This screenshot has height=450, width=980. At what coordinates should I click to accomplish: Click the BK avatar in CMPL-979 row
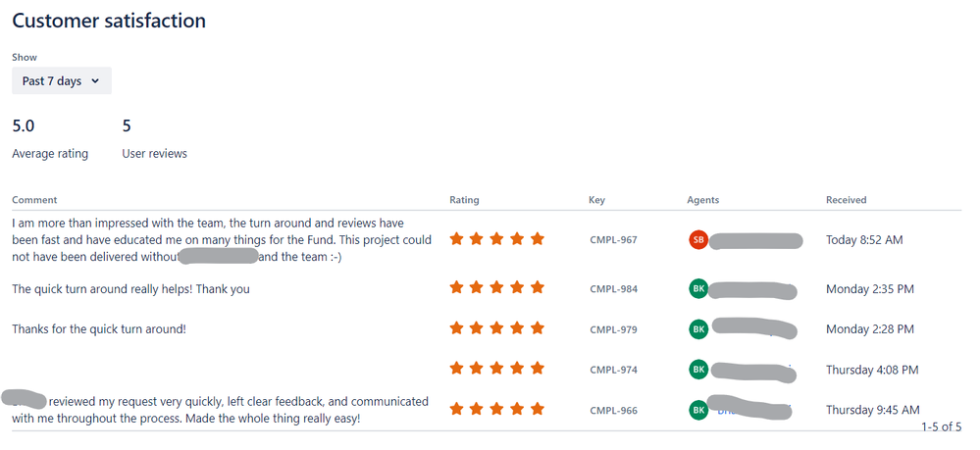click(x=698, y=328)
